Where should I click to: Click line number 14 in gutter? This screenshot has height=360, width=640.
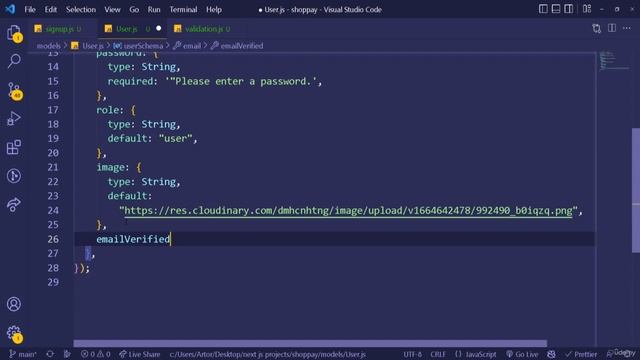pyautogui.click(x=53, y=67)
